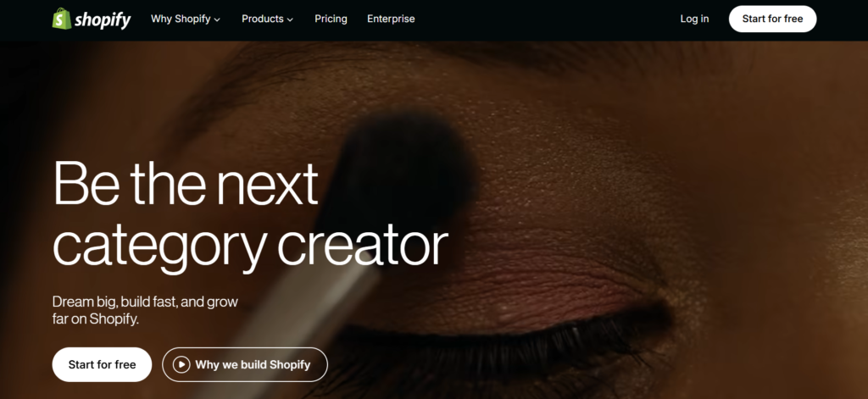The image size is (868, 399).
Task: Open the Why we build Shopify video button
Action: [x=245, y=364]
